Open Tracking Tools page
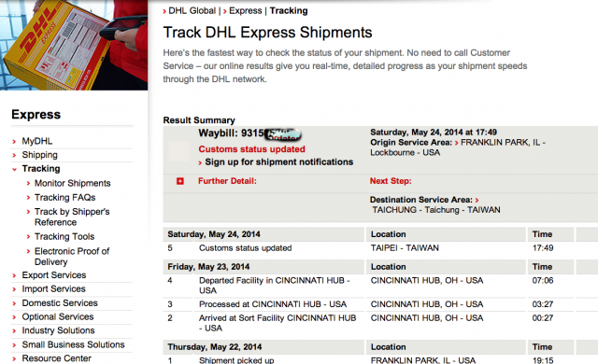Viewport: 598px width, 364px height. [x=64, y=236]
